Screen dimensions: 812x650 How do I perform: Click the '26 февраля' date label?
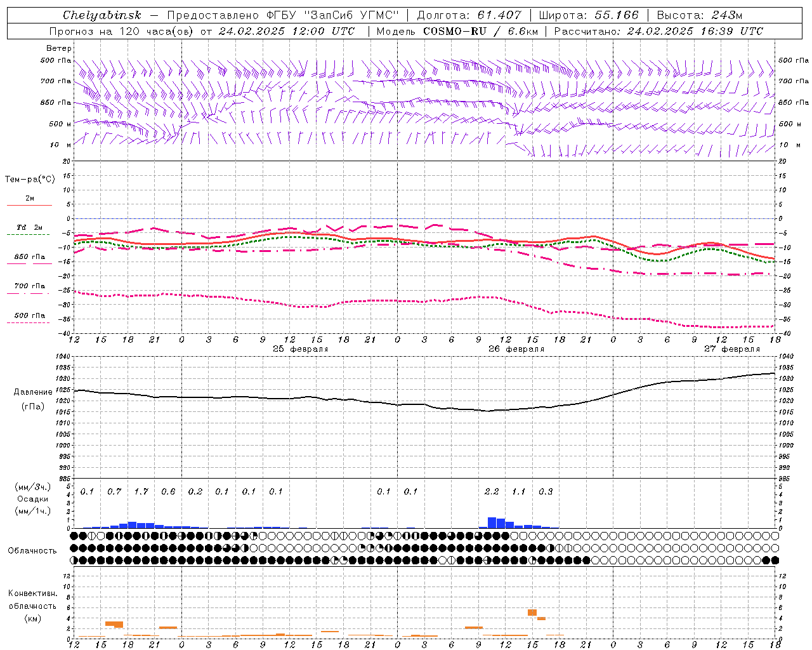click(516, 349)
